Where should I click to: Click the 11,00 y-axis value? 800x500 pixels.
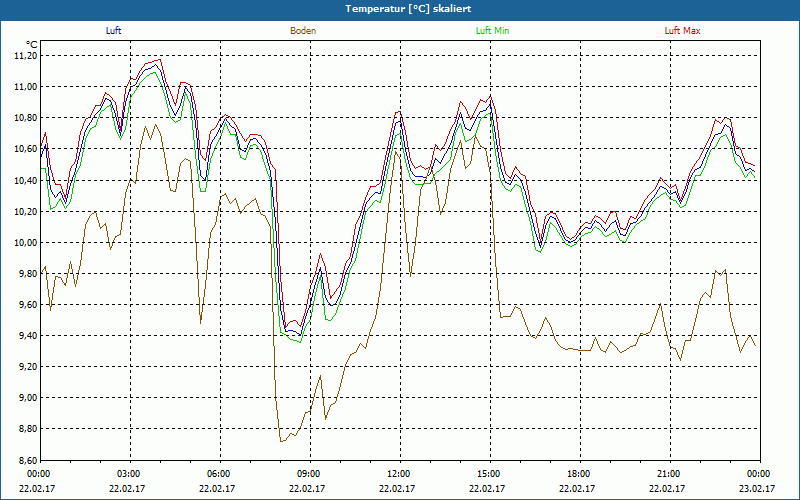(x=26, y=87)
